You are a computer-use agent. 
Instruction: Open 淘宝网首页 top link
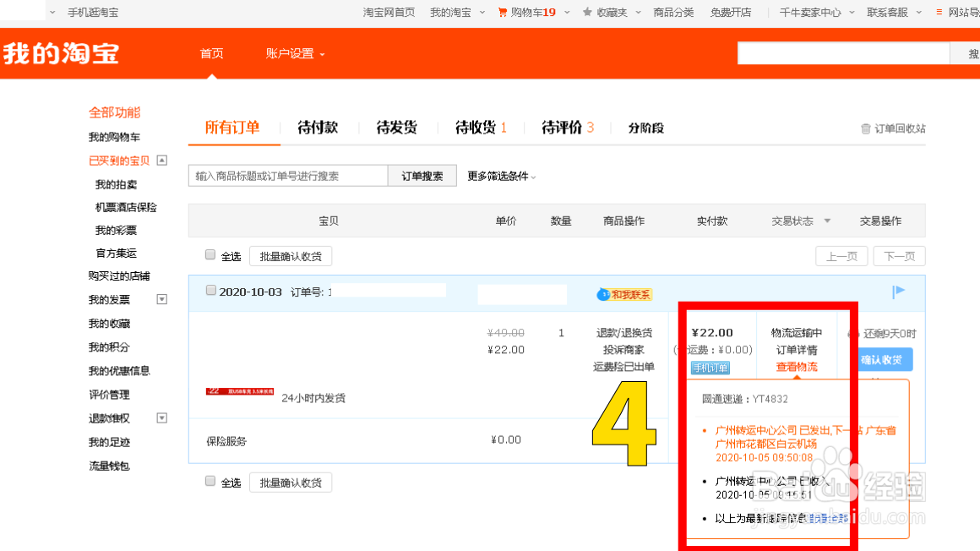pyautogui.click(x=389, y=13)
